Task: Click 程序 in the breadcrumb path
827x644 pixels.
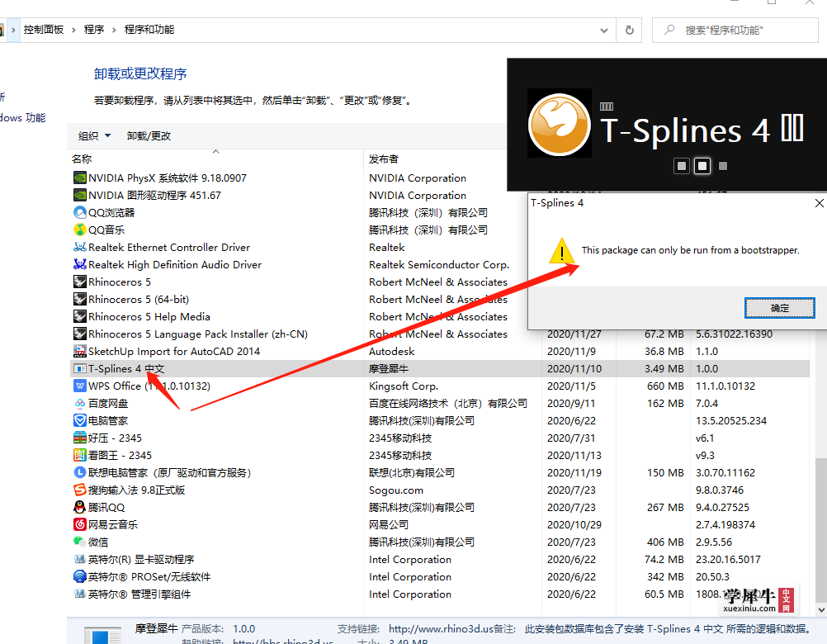Action: tap(94, 30)
